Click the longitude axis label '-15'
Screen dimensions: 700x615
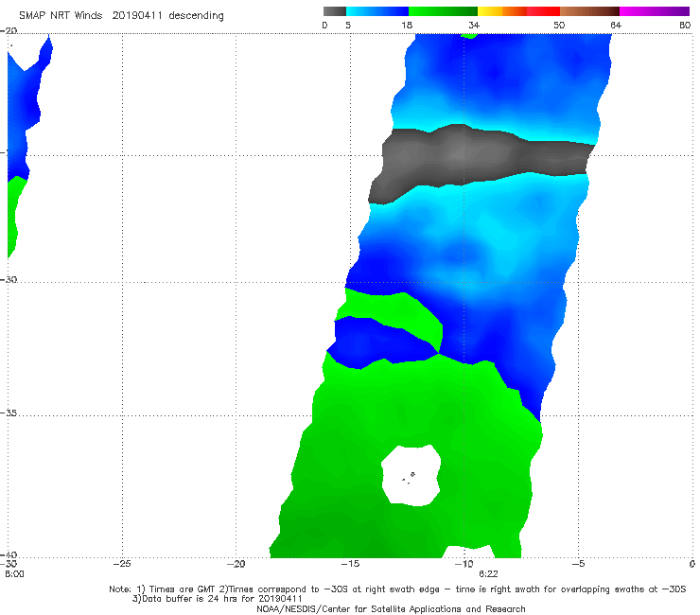click(x=350, y=564)
